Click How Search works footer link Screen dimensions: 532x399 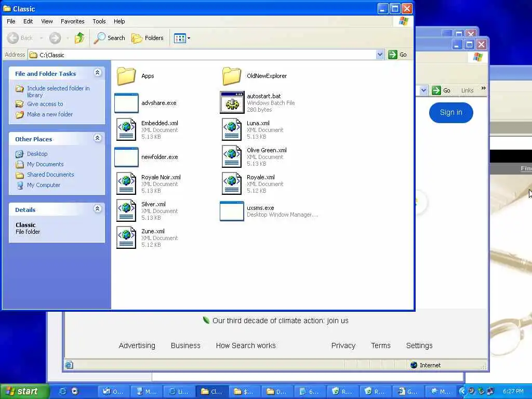[246, 345]
